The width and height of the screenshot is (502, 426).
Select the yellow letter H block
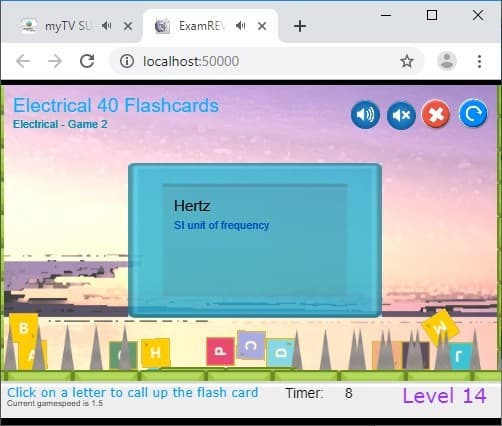pyautogui.click(x=155, y=353)
